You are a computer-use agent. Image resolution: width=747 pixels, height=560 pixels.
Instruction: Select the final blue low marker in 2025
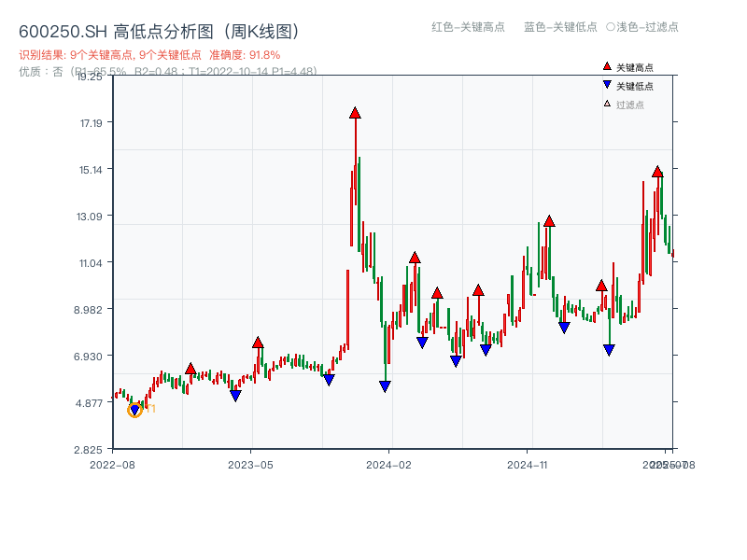tap(609, 350)
